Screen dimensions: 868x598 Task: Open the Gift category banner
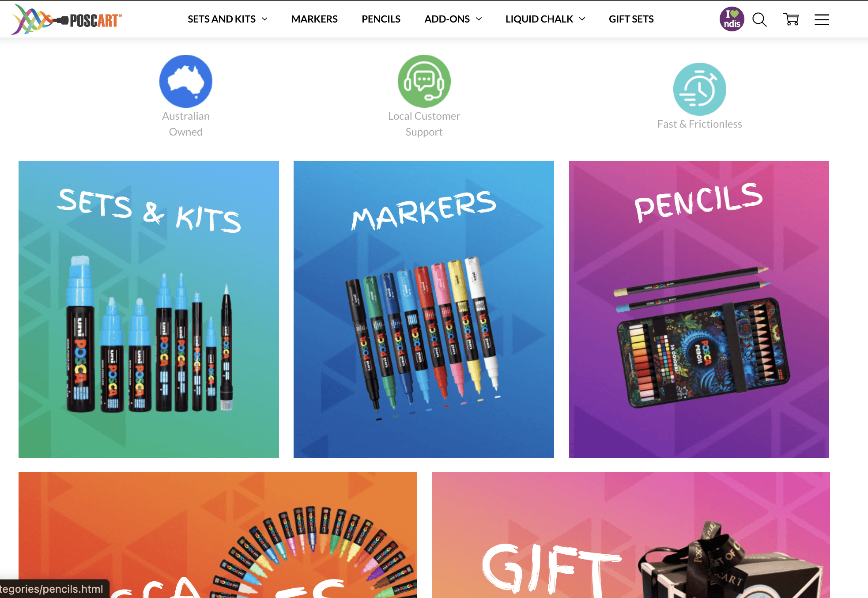pyautogui.click(x=631, y=535)
